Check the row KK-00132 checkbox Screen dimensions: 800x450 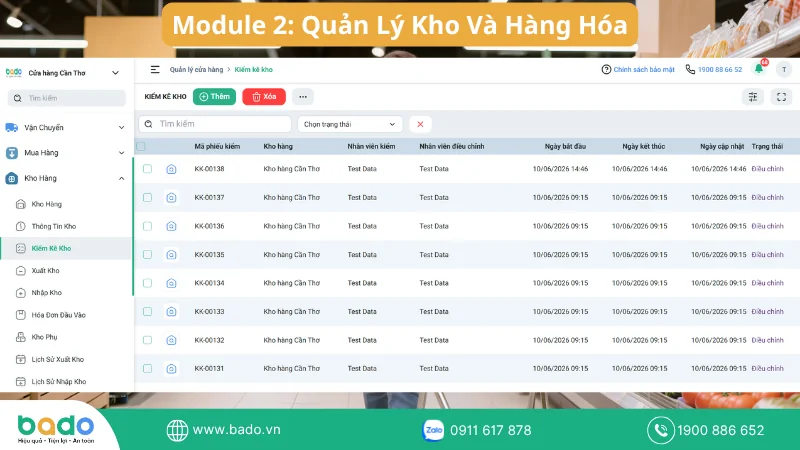click(147, 340)
